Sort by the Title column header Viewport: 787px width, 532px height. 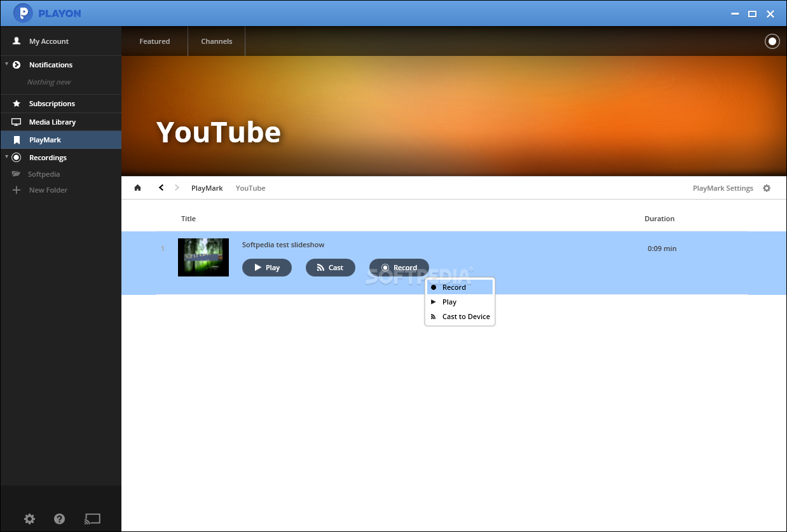[188, 219]
